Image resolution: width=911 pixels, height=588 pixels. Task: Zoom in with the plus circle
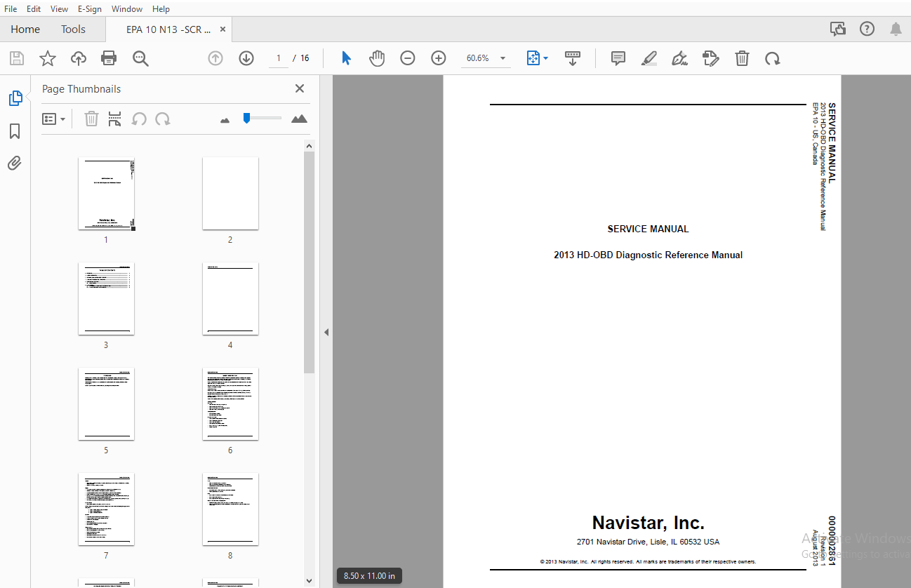click(439, 58)
